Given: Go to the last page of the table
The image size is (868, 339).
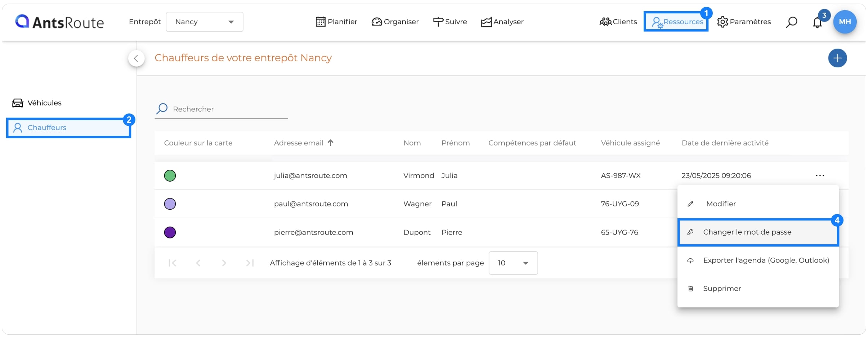Looking at the screenshot, I should (250, 263).
